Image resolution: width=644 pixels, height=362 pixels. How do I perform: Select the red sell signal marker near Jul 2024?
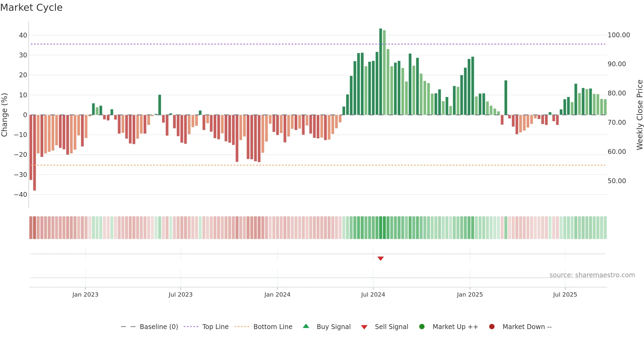380,258
